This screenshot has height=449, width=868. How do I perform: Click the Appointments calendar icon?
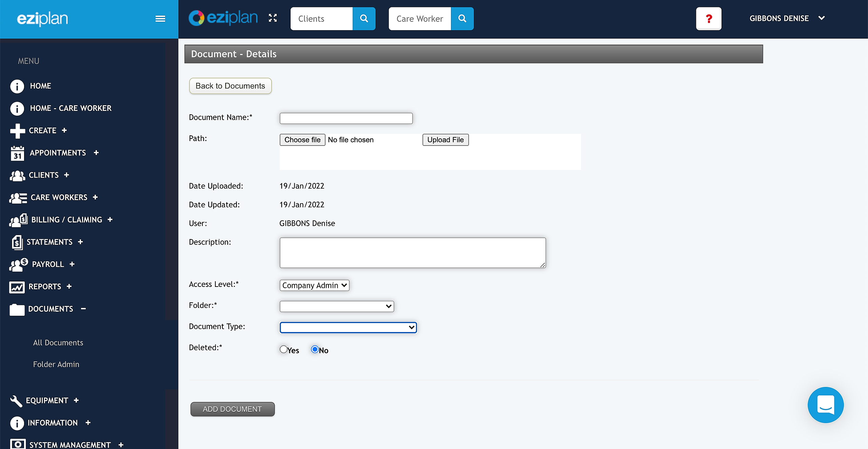click(17, 153)
